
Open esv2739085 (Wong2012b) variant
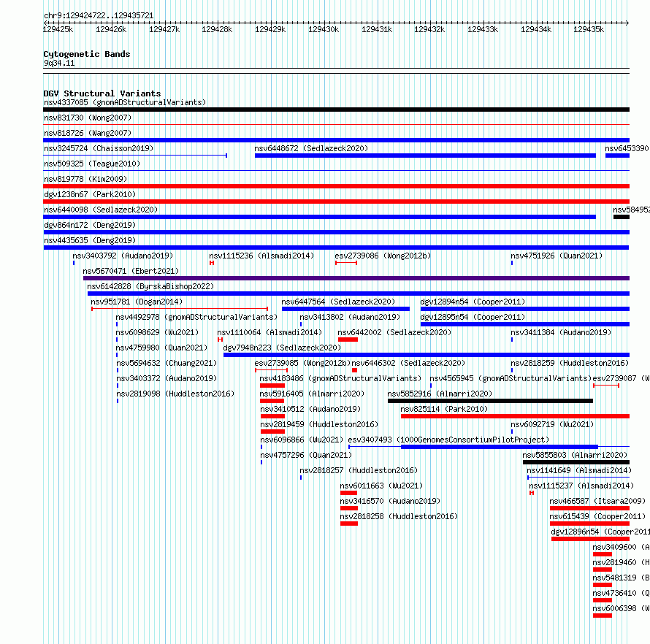pos(302,363)
